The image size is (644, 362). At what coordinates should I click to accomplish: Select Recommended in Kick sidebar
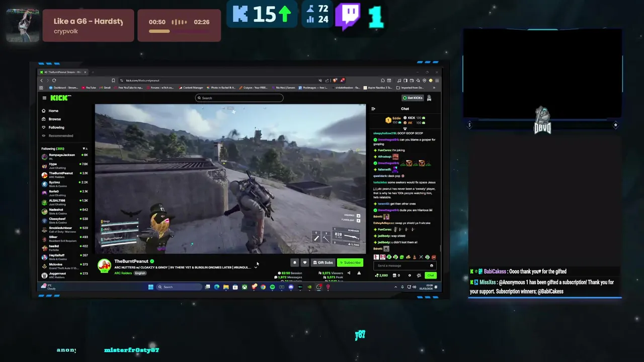tap(57, 136)
